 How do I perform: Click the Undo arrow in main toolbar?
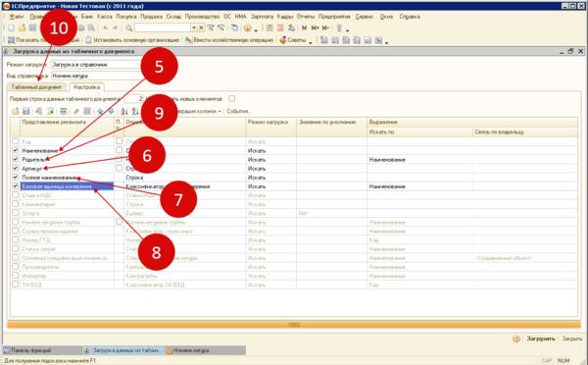tap(106, 28)
